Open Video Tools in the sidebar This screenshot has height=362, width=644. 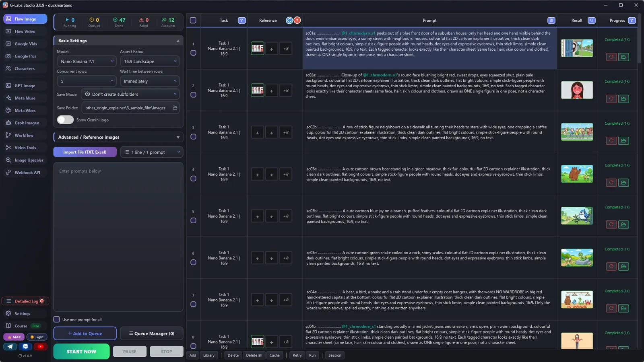click(25, 148)
